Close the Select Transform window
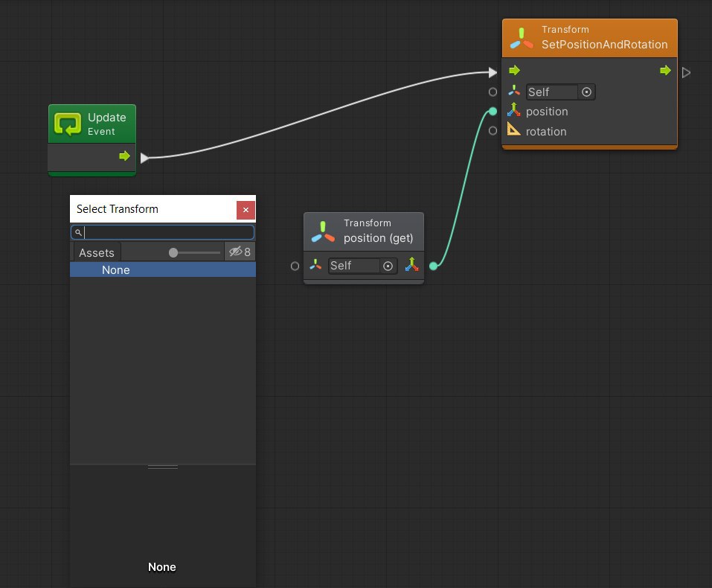 coord(246,210)
